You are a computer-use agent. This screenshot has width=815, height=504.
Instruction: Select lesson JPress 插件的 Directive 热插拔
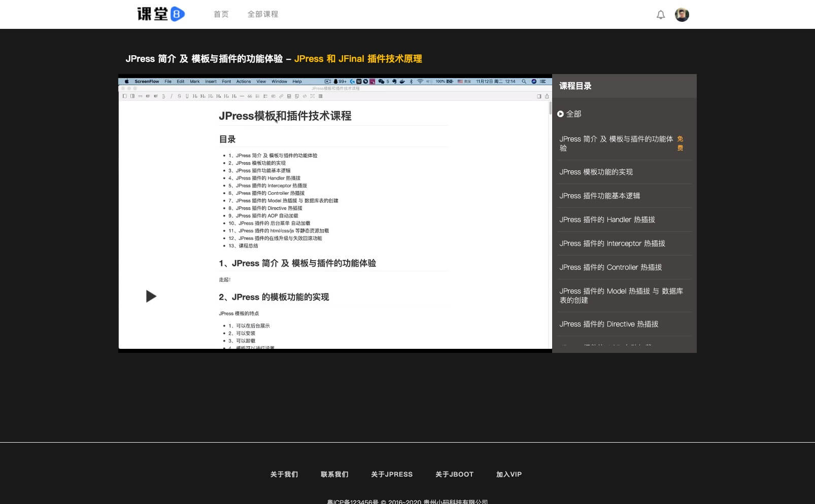coord(608,324)
